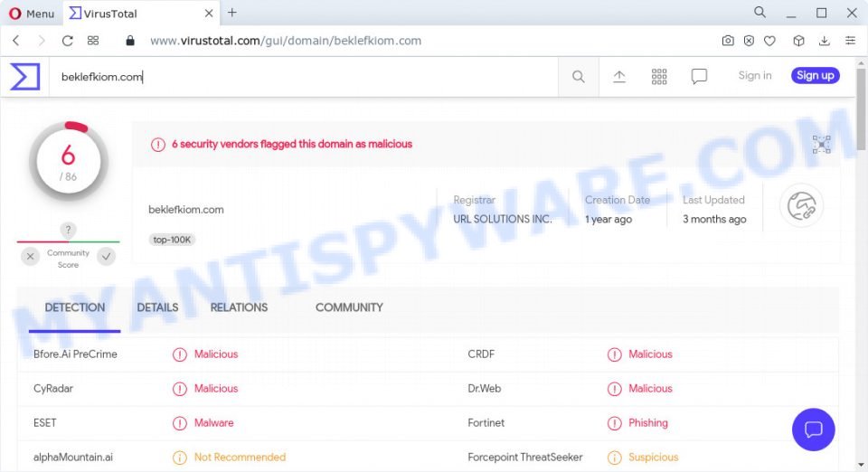Click the Sign in link
The image size is (868, 472).
[754, 76]
